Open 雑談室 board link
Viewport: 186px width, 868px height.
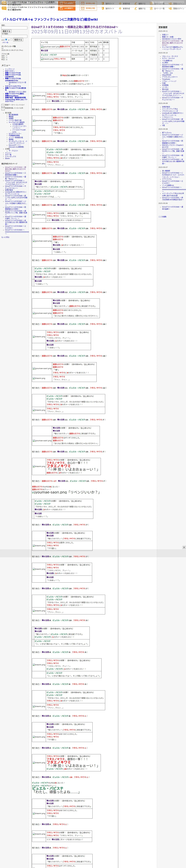click(x=11, y=117)
